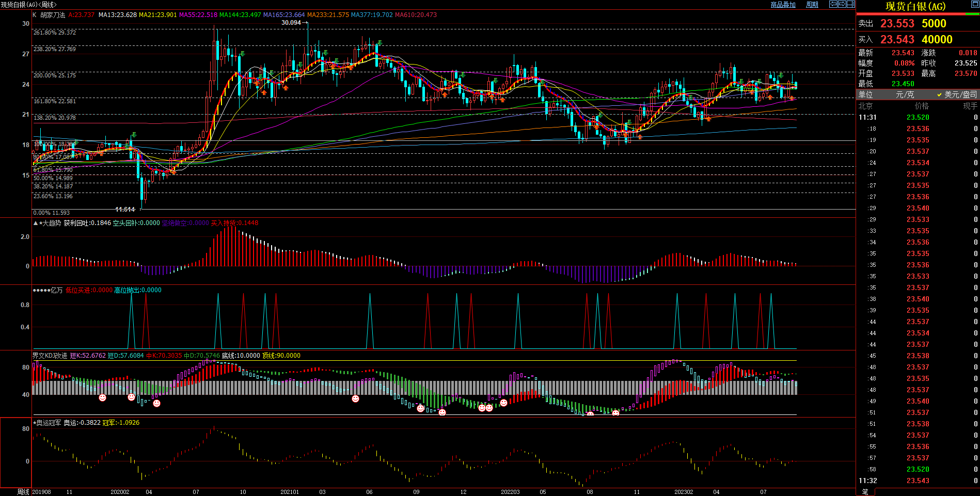Click the right arrow navigation icon
980x496 pixels.
coord(842,4)
